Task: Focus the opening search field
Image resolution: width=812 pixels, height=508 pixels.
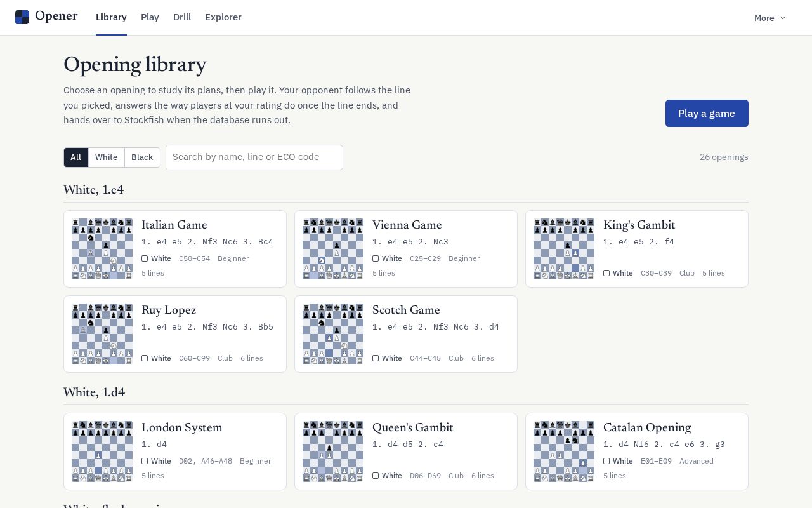Action: point(254,157)
